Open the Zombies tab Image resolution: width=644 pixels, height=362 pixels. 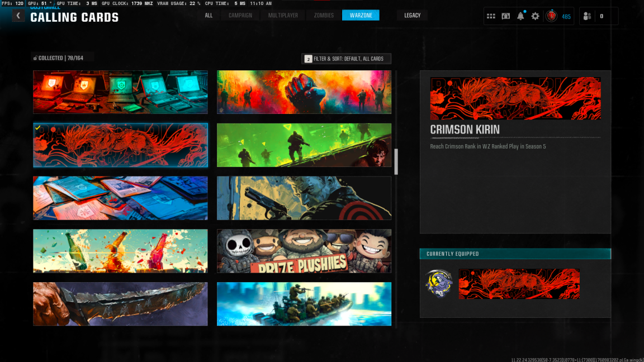coord(324,15)
